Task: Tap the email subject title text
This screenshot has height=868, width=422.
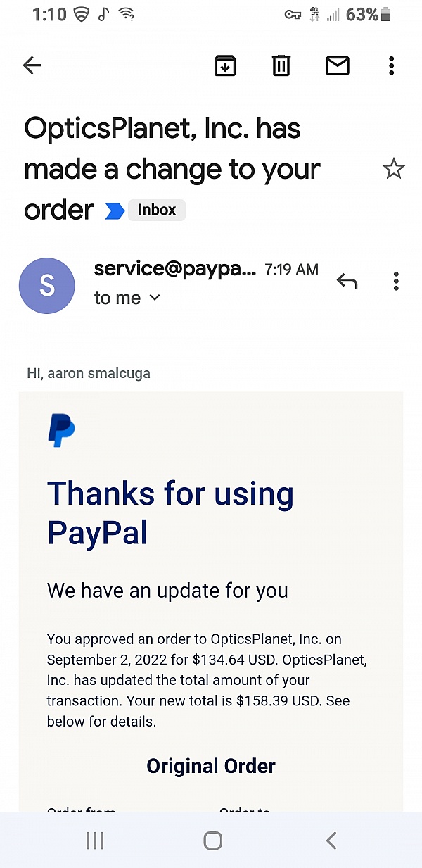Action: (x=172, y=169)
